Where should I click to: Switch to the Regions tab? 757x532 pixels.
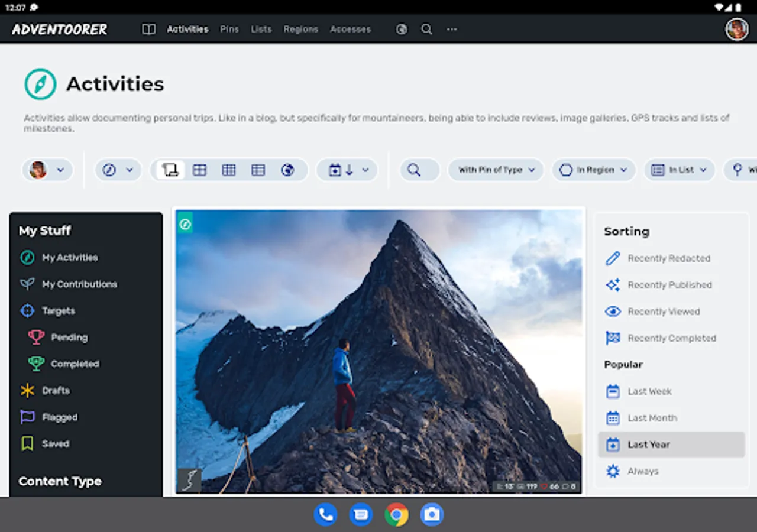300,29
